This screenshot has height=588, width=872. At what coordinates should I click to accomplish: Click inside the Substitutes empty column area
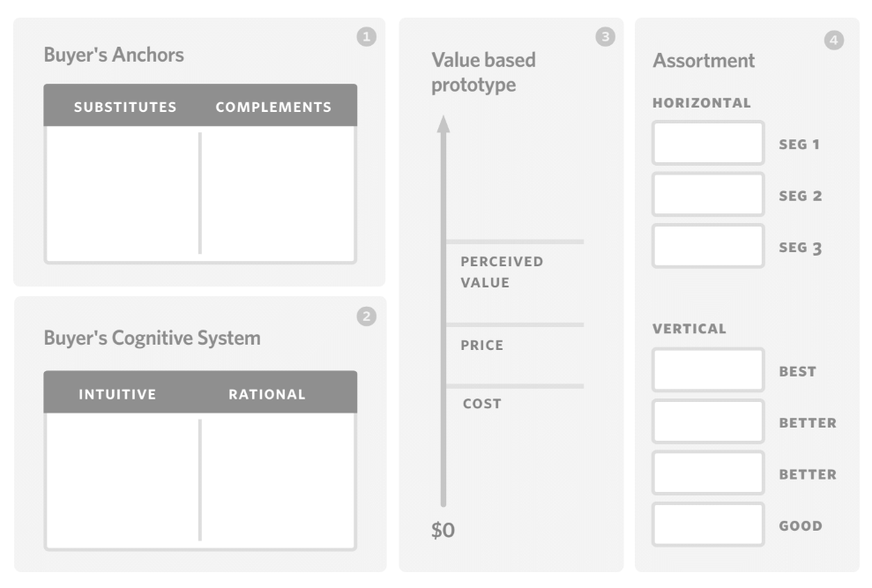tap(123, 193)
